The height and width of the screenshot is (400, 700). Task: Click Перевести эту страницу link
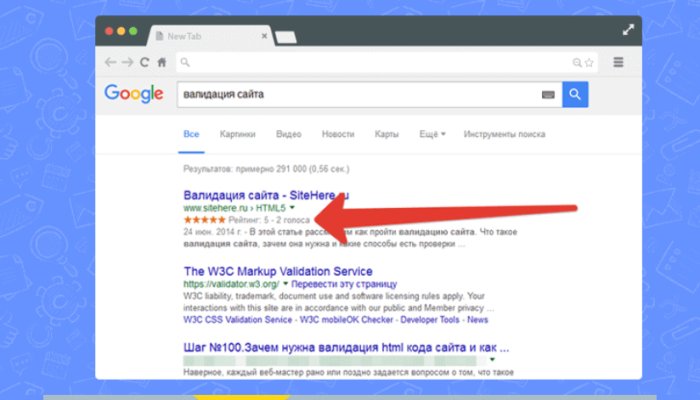click(344, 284)
